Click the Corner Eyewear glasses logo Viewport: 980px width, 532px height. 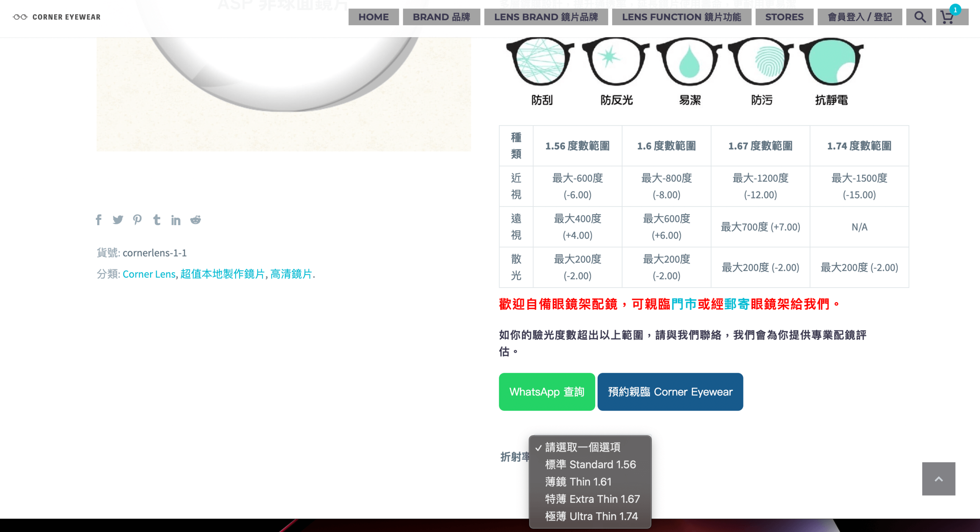[x=20, y=17]
